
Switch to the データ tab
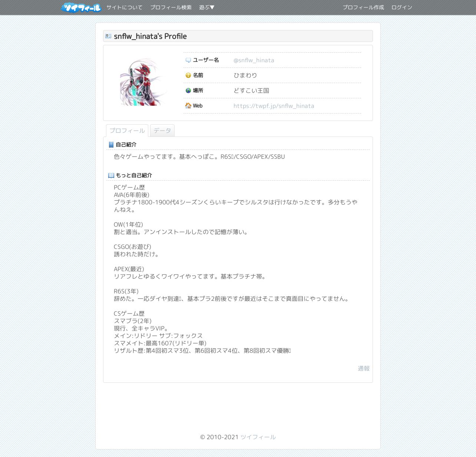162,131
